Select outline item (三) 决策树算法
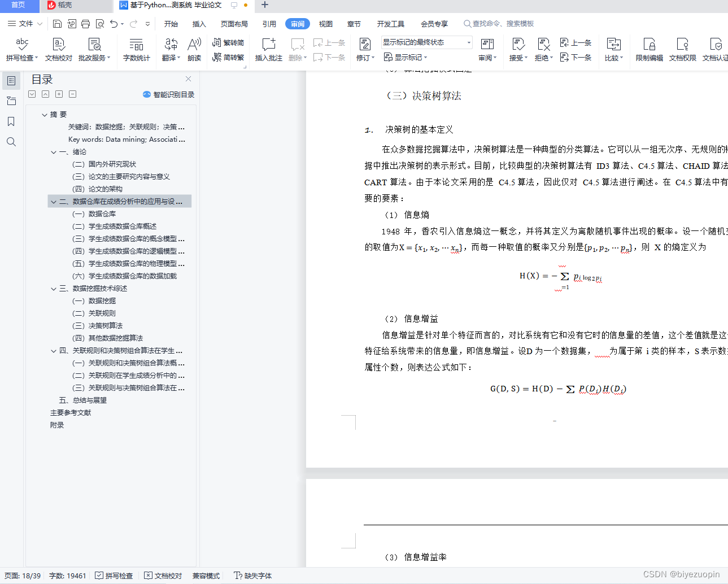Viewport: 728px width, 584px height. [x=98, y=326]
